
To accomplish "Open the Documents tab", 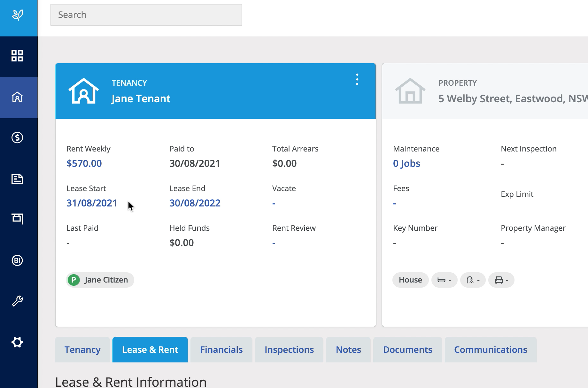I will (x=407, y=350).
